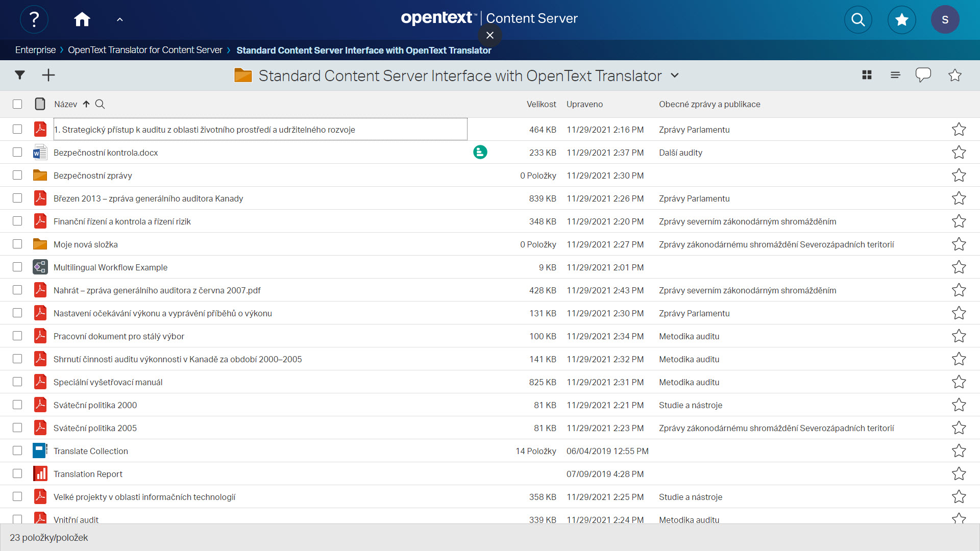The width and height of the screenshot is (980, 551).
Task: Switch to grid thumbnail view icon
Action: (867, 76)
